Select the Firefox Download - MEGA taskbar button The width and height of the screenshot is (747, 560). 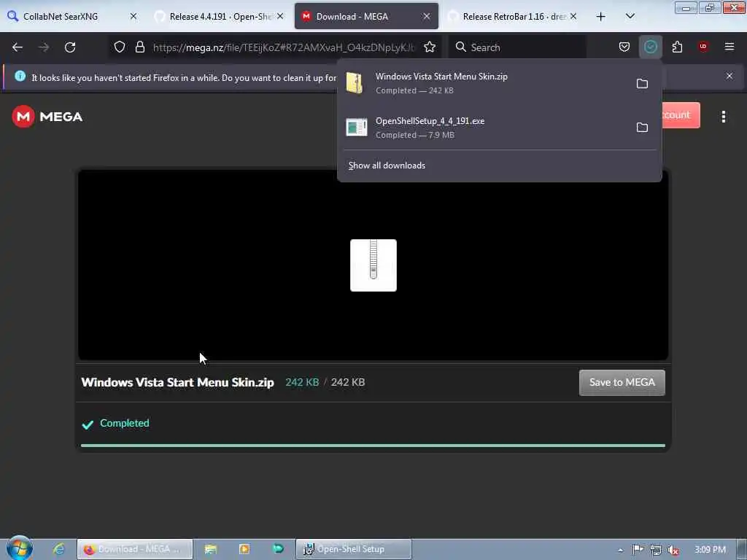tap(135, 549)
